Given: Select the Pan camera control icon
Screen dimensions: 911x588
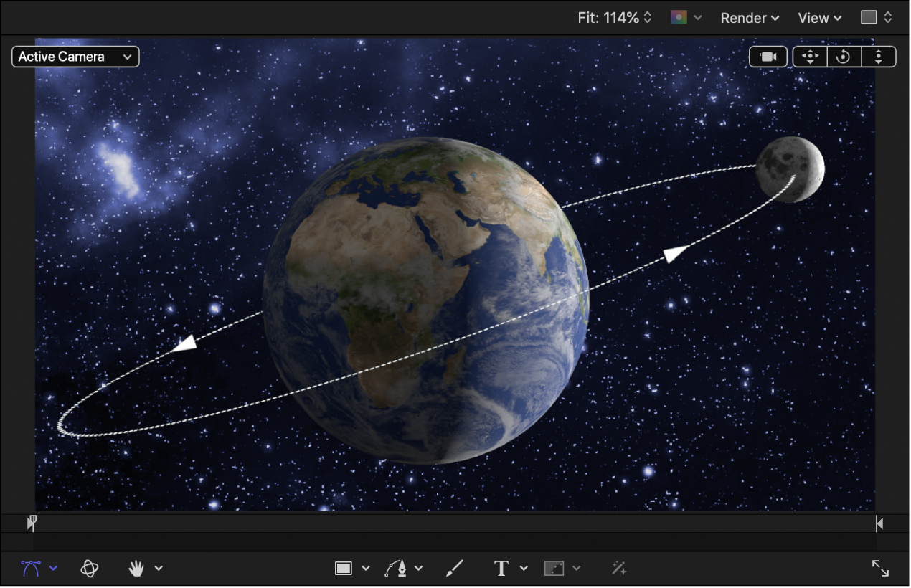Looking at the screenshot, I should pos(809,57).
